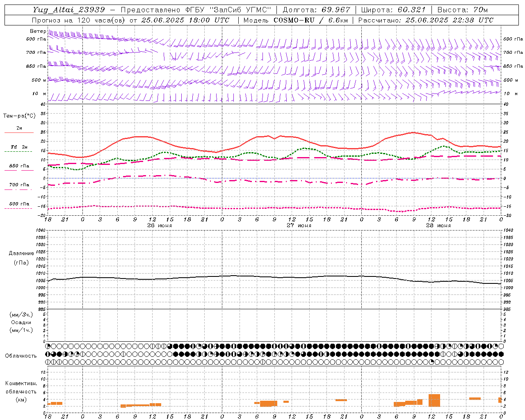This screenshot has width=525, height=420.
Task: Click the station title Yug_Altai_23939
Action: pyautogui.click(x=69, y=10)
